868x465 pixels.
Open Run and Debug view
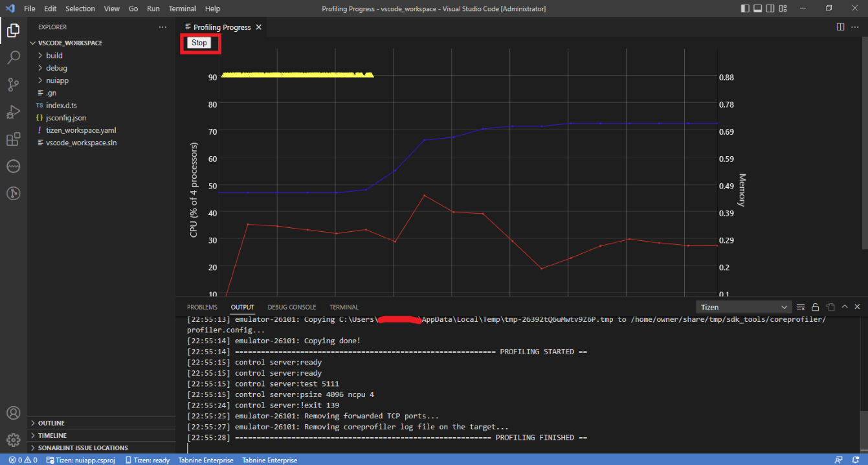(x=13, y=112)
